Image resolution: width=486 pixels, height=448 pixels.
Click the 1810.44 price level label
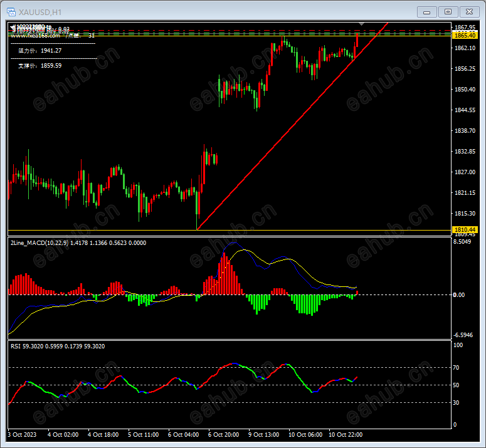(x=465, y=230)
